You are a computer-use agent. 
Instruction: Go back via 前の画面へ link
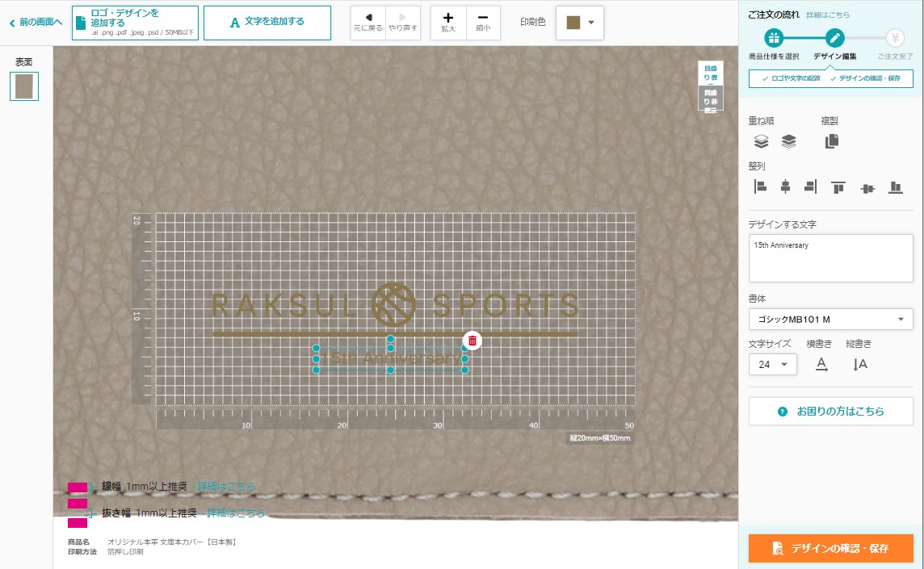coord(36,23)
